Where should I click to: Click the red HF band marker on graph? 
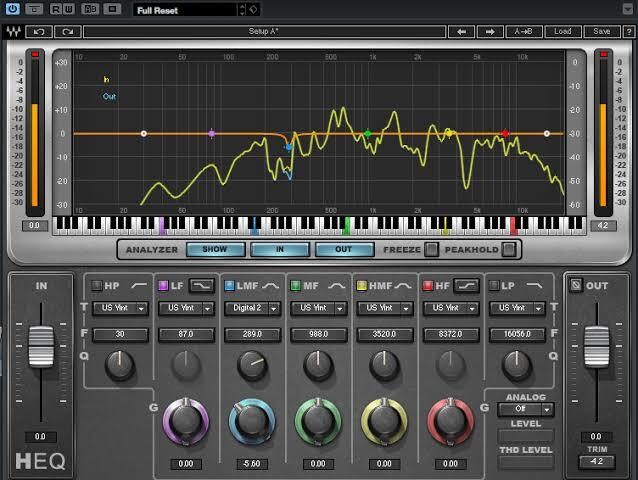pos(505,133)
